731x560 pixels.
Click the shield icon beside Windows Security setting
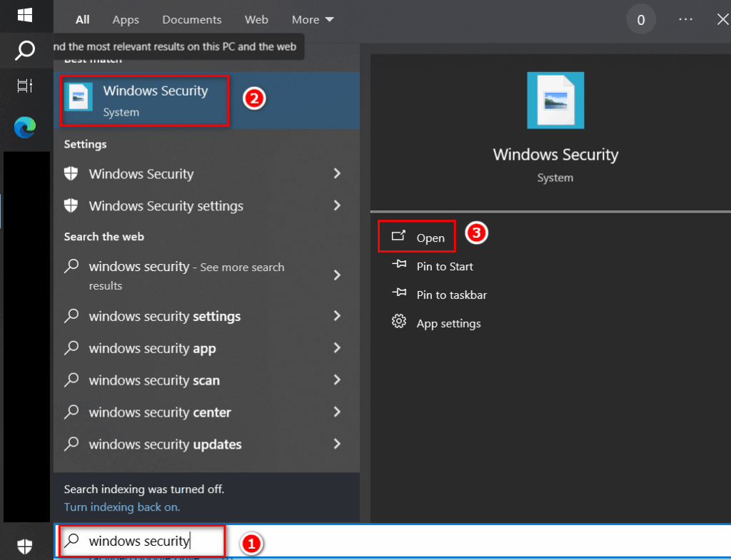pyautogui.click(x=71, y=173)
